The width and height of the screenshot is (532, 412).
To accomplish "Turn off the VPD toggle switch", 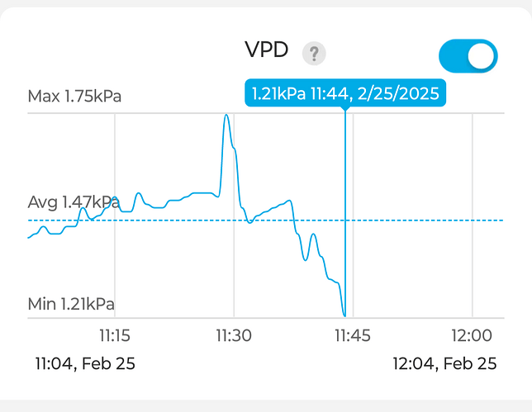I will 468,56.
